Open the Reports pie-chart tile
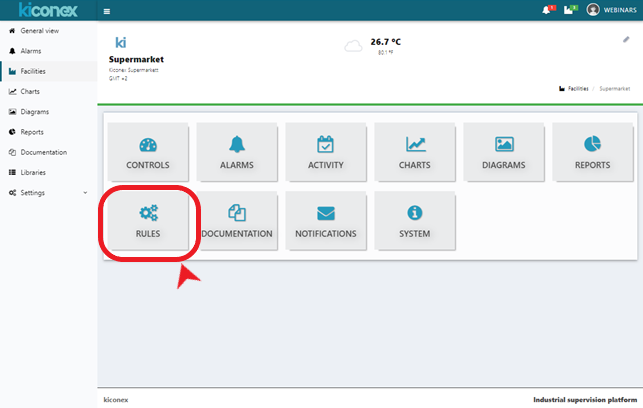643x408 pixels. (x=593, y=153)
